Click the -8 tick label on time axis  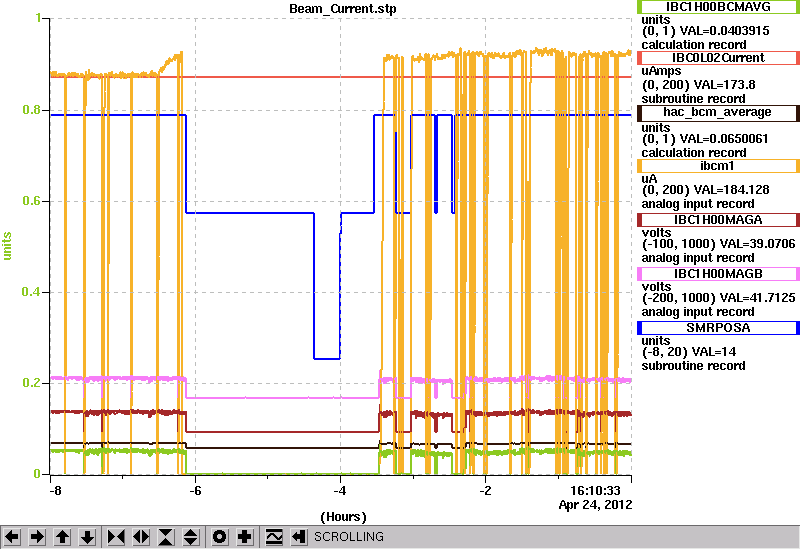click(55, 491)
